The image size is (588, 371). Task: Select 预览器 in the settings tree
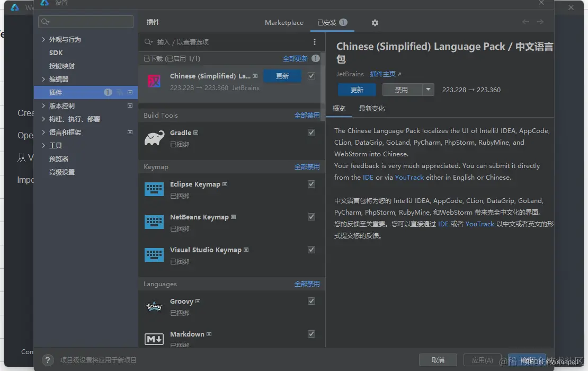58,158
